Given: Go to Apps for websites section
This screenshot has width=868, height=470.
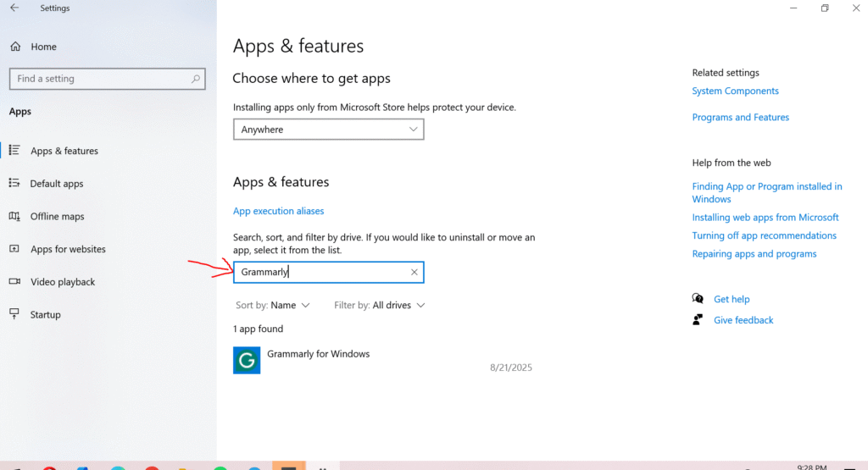Looking at the screenshot, I should tap(68, 249).
